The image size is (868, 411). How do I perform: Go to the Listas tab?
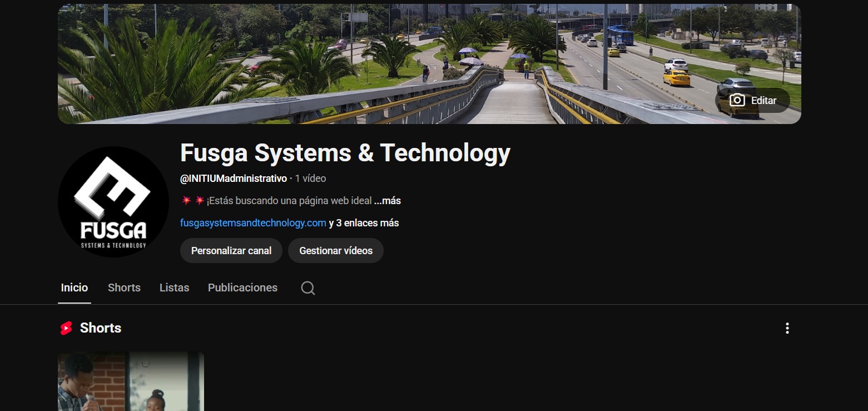(174, 288)
